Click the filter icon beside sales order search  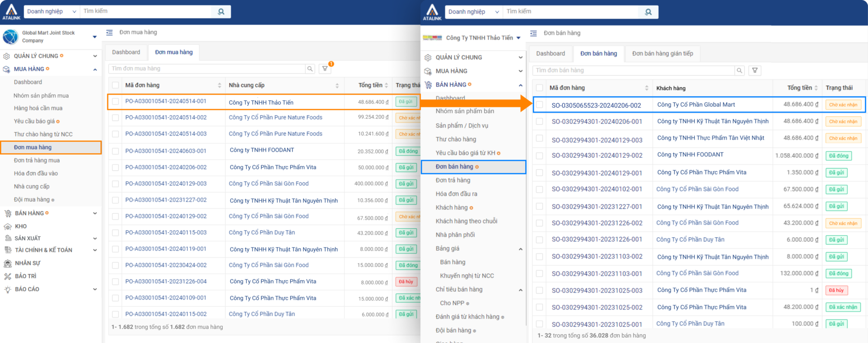(755, 70)
